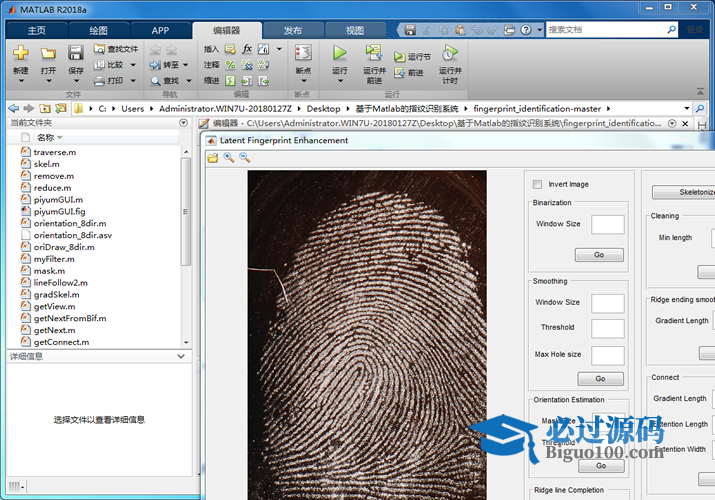This screenshot has width=715, height=500.
Task: Select the zoom out magnifier tool
Action: 244,158
